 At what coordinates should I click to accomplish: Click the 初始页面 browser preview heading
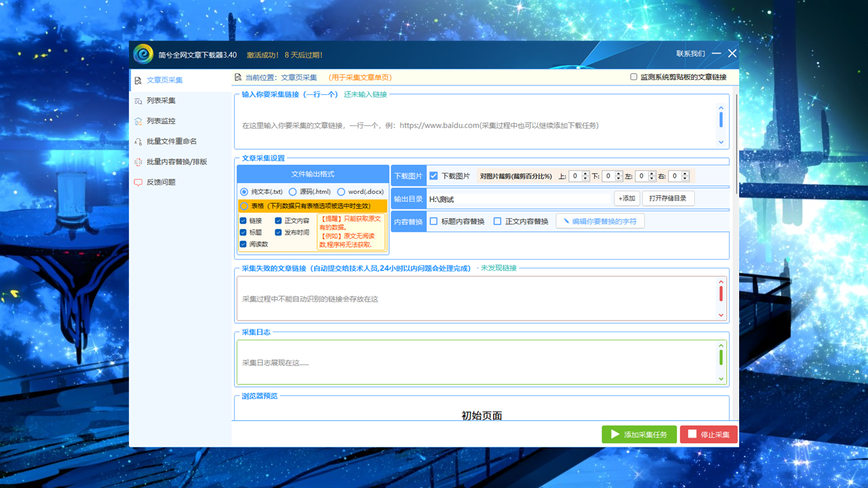[481, 415]
